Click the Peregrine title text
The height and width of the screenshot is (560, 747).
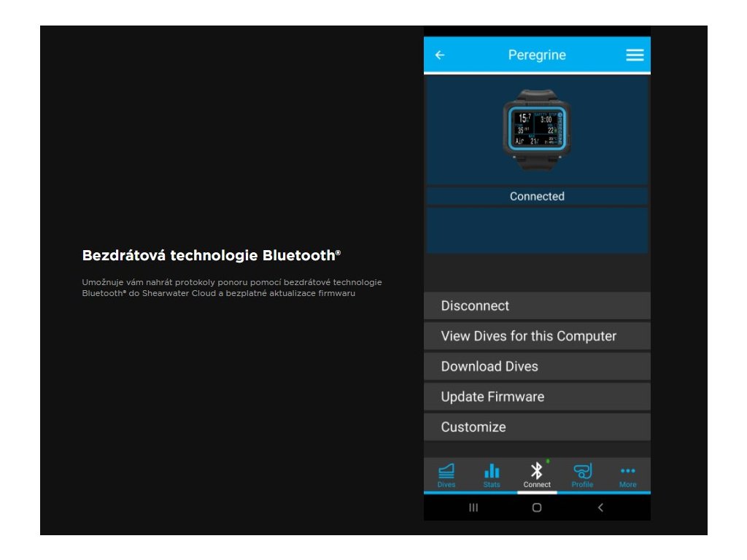click(537, 55)
